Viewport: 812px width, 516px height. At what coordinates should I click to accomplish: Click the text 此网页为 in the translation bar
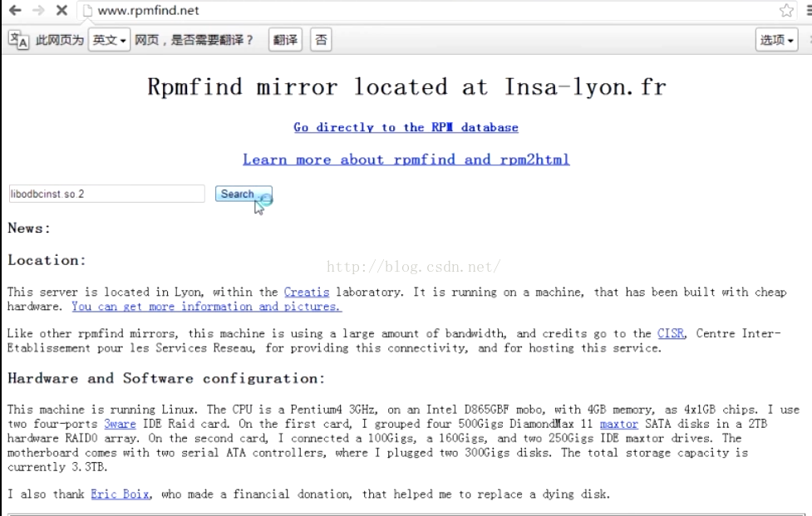(x=60, y=40)
